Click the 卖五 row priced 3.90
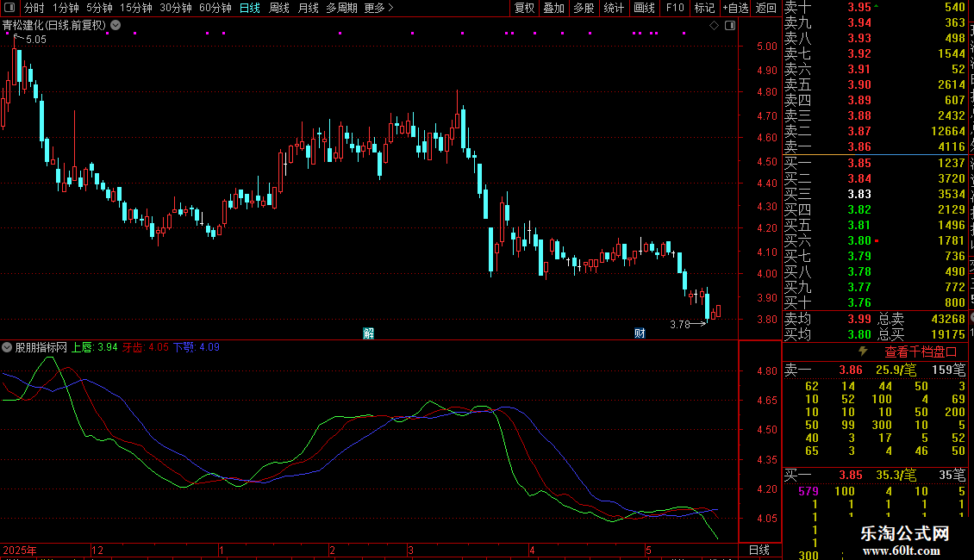This screenshot has width=974, height=560. (875, 84)
